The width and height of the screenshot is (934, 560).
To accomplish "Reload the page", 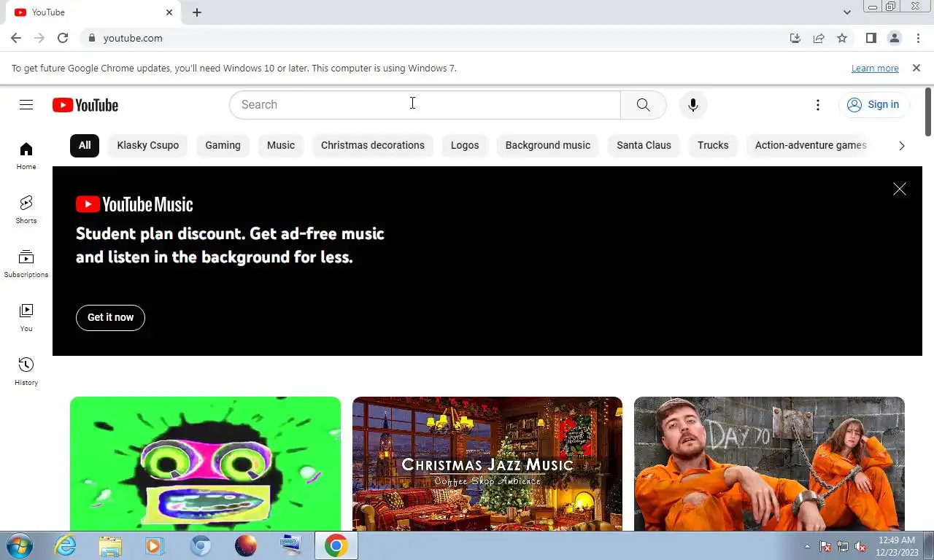I will click(63, 38).
